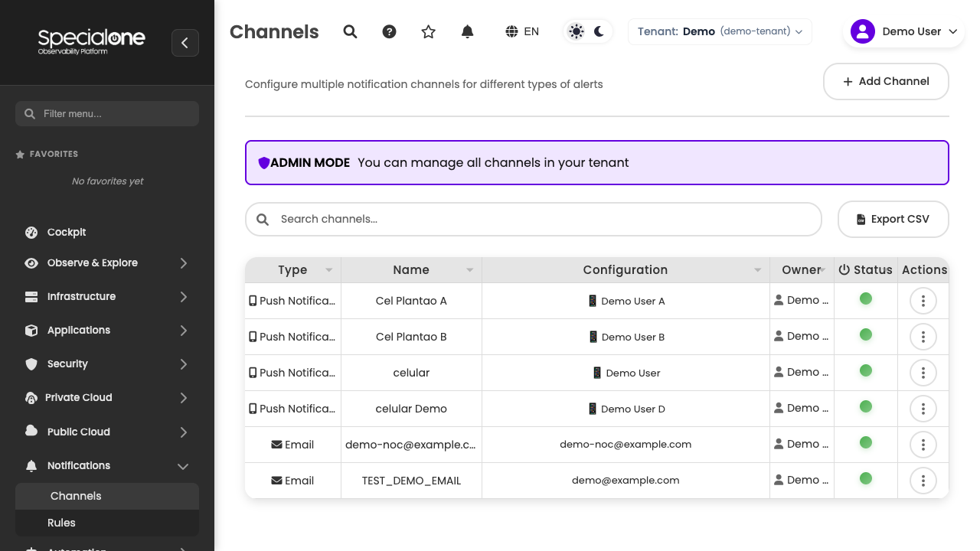Expand the Applications chevron

[184, 330]
